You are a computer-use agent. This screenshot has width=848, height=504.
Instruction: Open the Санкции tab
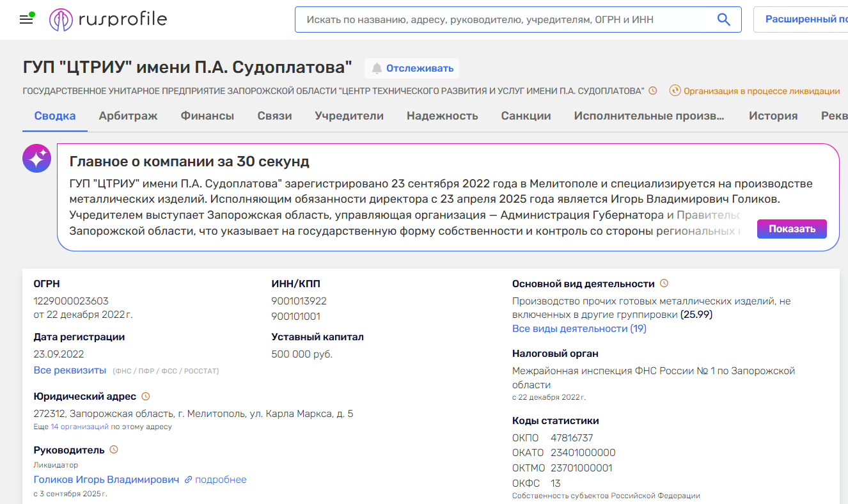(x=526, y=116)
